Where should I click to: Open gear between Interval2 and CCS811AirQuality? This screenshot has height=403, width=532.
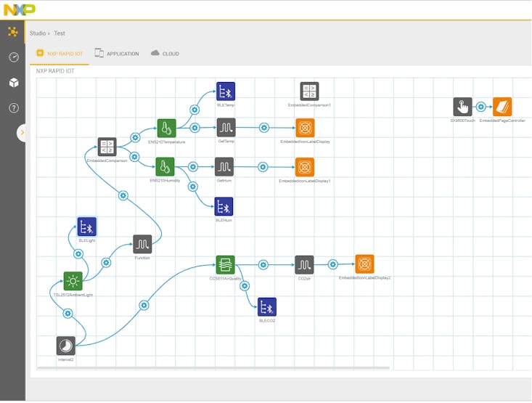144,305
